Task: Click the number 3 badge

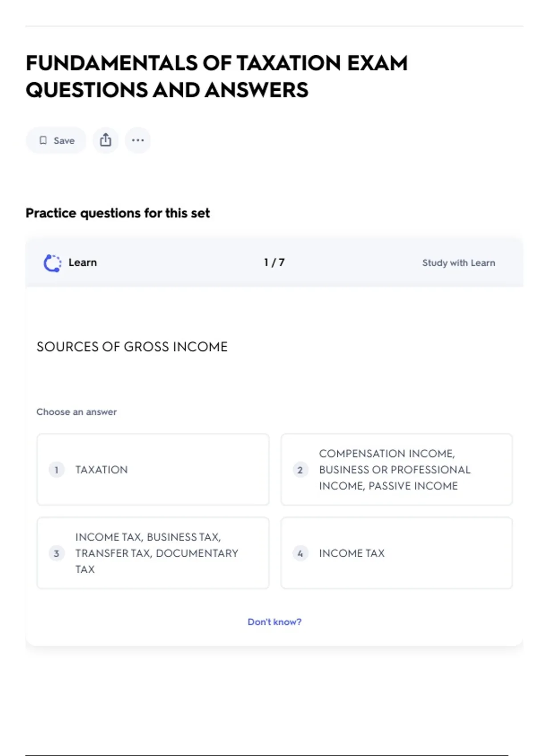Action: tap(57, 553)
